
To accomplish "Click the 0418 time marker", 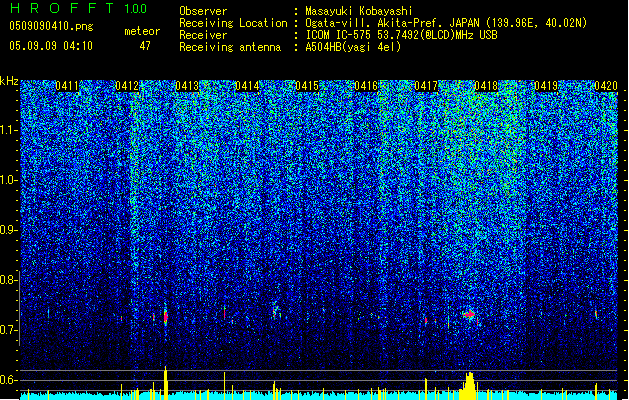I will [x=486, y=86].
